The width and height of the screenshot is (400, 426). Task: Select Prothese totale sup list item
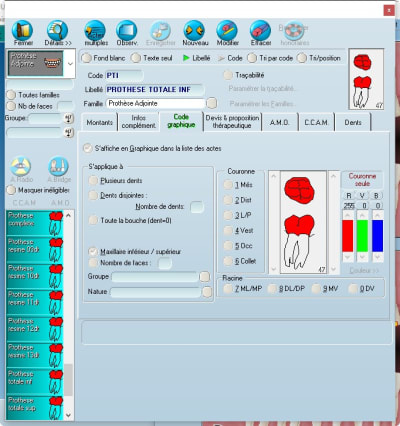(35, 407)
